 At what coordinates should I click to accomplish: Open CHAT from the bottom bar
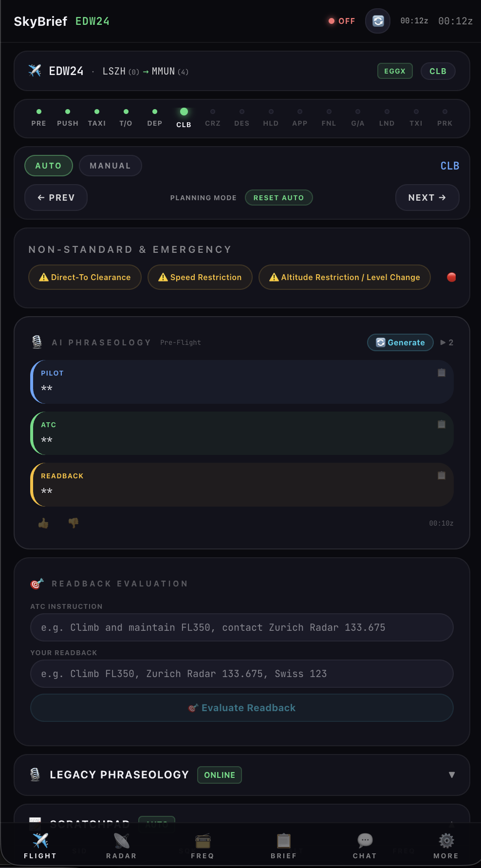click(x=365, y=847)
